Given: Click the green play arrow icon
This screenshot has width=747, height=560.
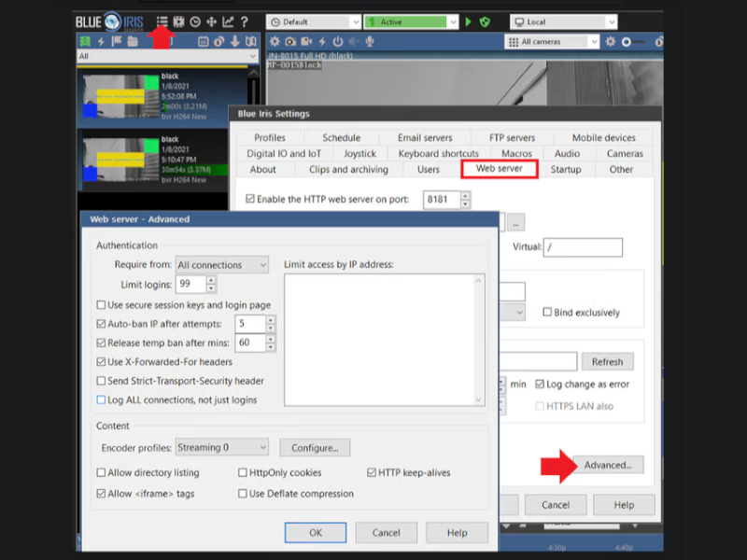Looking at the screenshot, I should click(x=469, y=21).
